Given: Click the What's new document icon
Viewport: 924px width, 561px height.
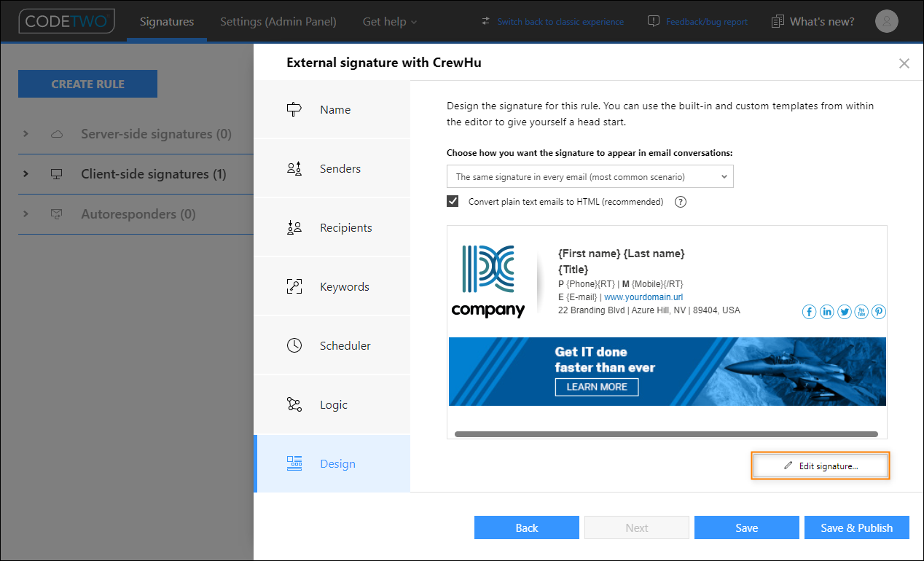Looking at the screenshot, I should pos(778,21).
